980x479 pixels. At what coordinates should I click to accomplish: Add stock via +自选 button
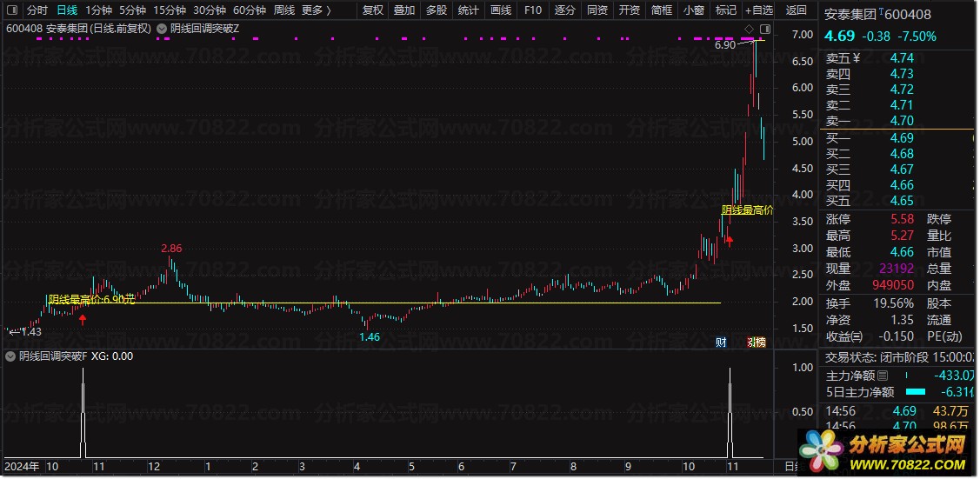[757, 10]
